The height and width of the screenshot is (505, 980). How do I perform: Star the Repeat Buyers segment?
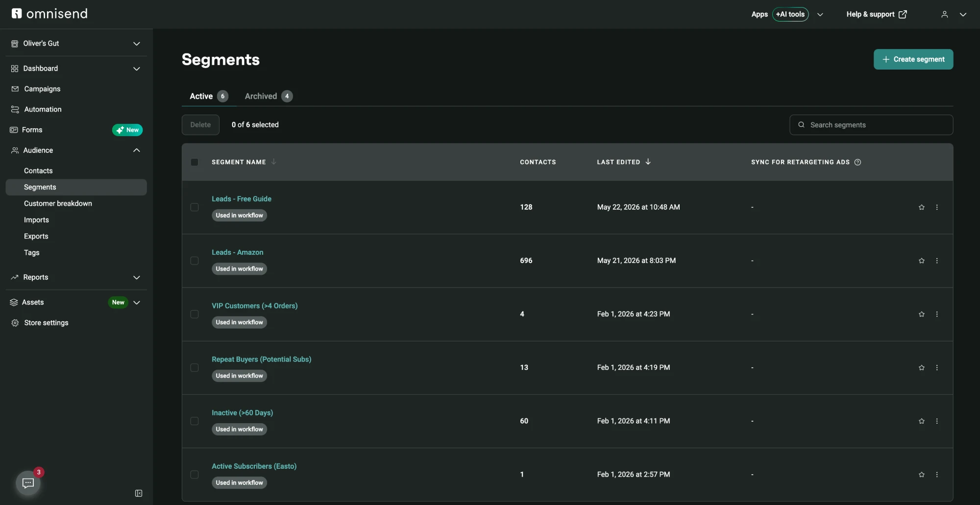coord(922,367)
